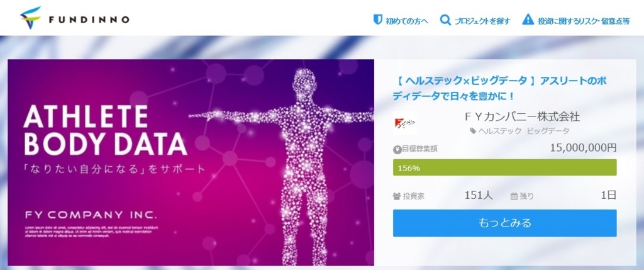Click the investors people icon
Image resolution: width=644 pixels, height=270 pixels.
[x=397, y=196]
